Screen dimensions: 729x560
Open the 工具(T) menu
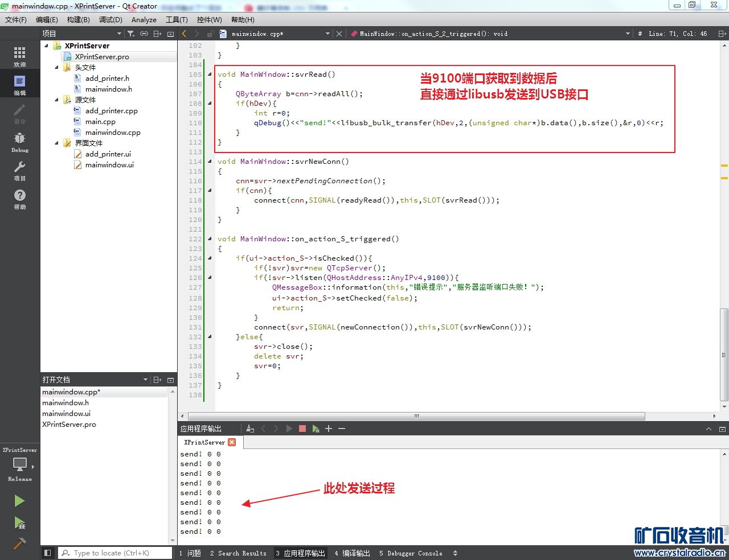[x=177, y=19]
